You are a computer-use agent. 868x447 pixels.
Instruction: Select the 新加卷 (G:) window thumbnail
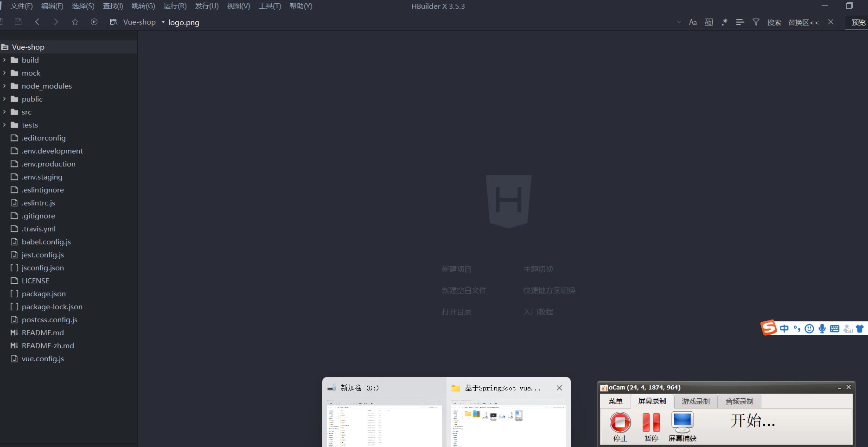(384, 413)
